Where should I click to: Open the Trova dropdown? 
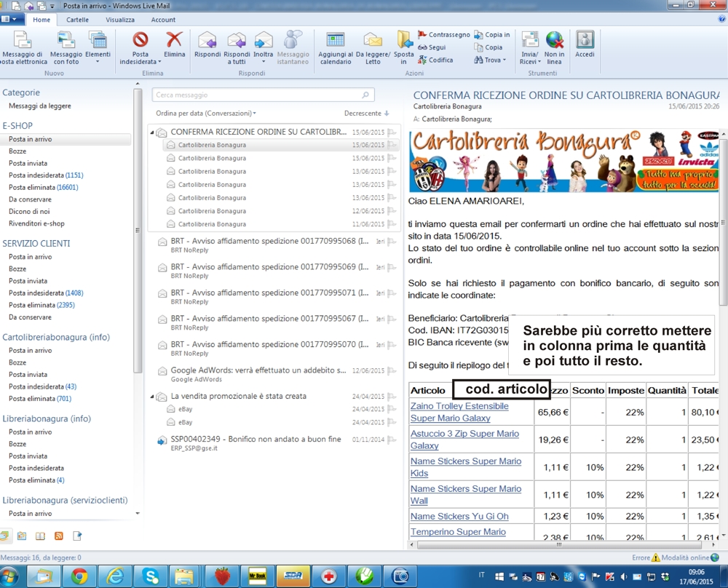pyautogui.click(x=490, y=60)
